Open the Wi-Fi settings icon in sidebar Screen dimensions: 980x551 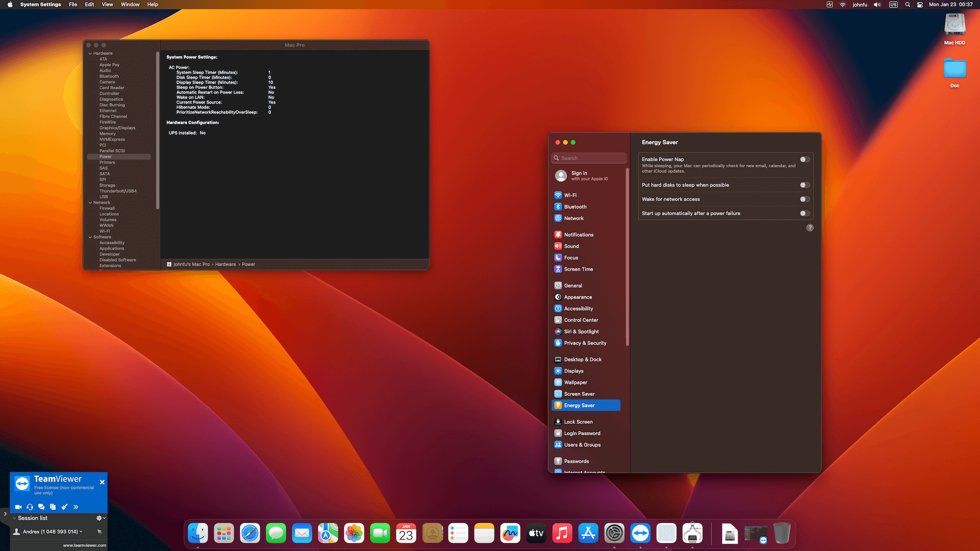(x=558, y=195)
